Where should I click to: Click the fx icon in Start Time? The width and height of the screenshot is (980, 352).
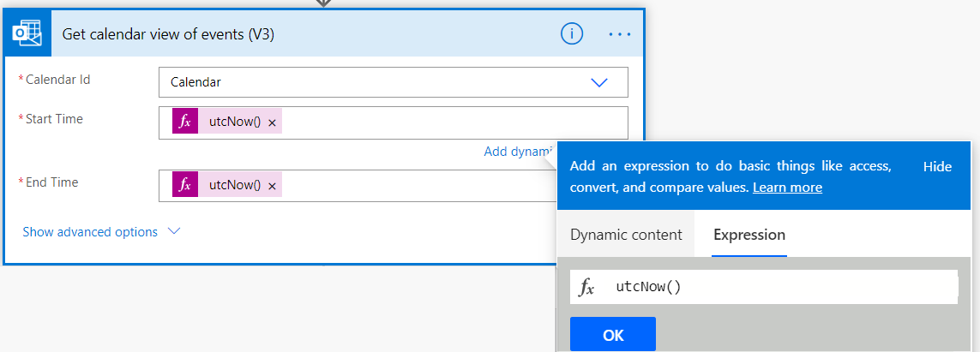(x=184, y=122)
